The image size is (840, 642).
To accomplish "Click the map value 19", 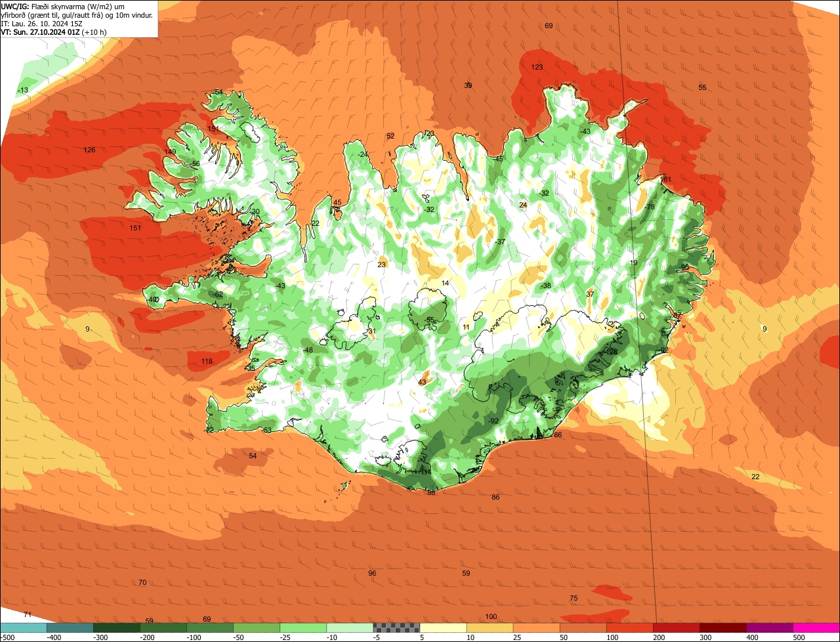I will click(x=633, y=263).
